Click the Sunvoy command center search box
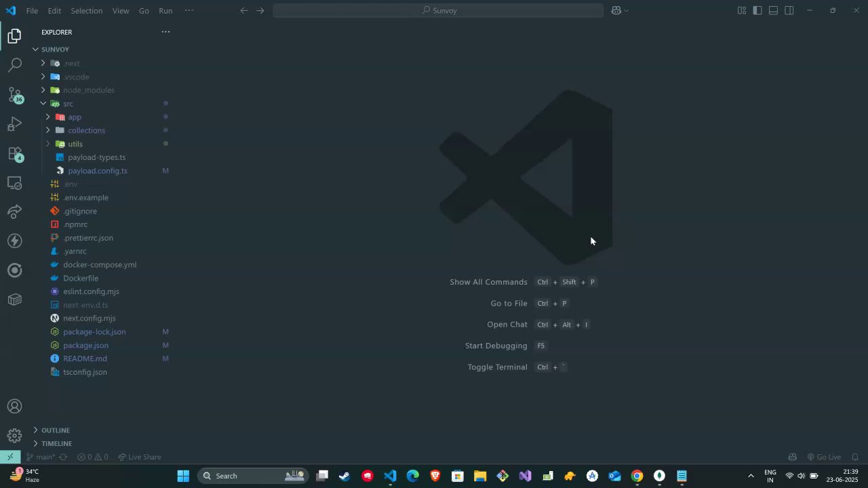Screen dimensions: 868x488 [x=438, y=10]
